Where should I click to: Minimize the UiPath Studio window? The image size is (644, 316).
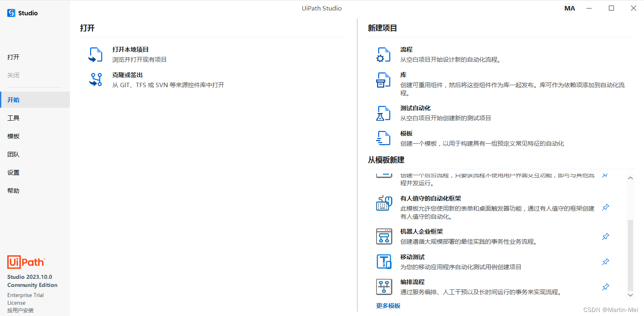[589, 8]
